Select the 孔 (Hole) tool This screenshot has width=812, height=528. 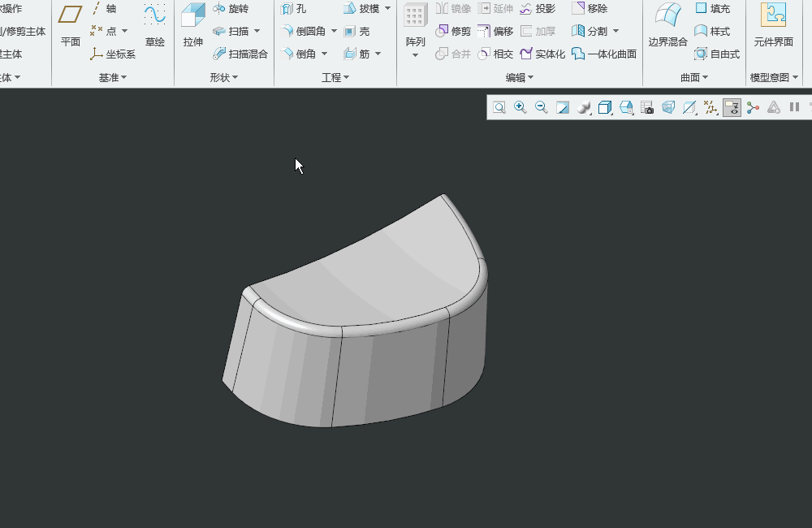[x=294, y=9]
